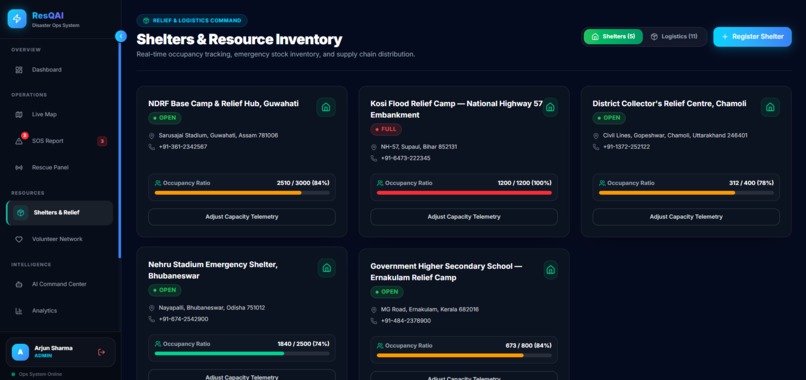Click the Nehru Stadium Emergency Shelter title
This screenshot has width=806, height=380.
(x=213, y=270)
